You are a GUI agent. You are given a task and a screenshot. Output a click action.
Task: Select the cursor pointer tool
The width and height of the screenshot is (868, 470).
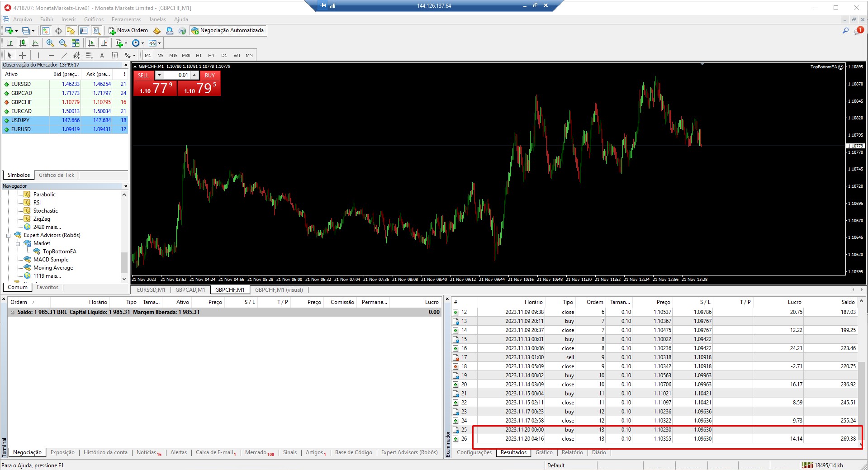click(x=9, y=55)
